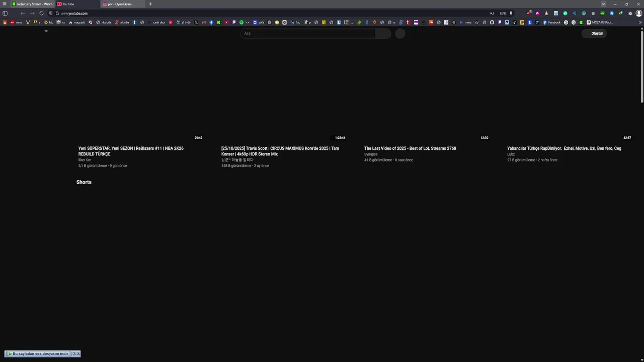
Task: Open the GitHub bookmark icon
Action: coord(492,22)
